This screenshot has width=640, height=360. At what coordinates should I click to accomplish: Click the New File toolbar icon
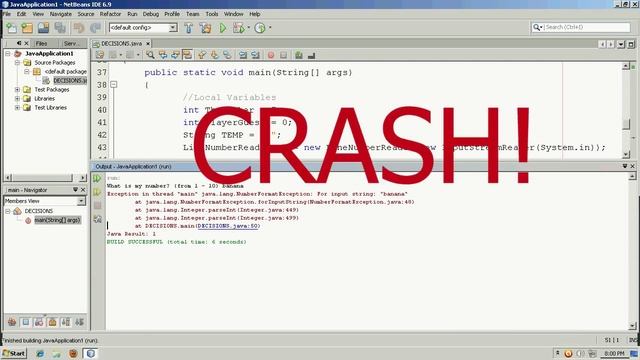click(x=11, y=28)
